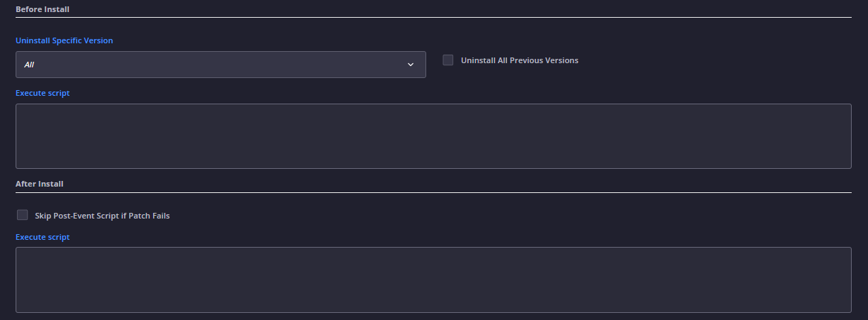
Task: Click the After Install section heading
Action: click(x=40, y=184)
